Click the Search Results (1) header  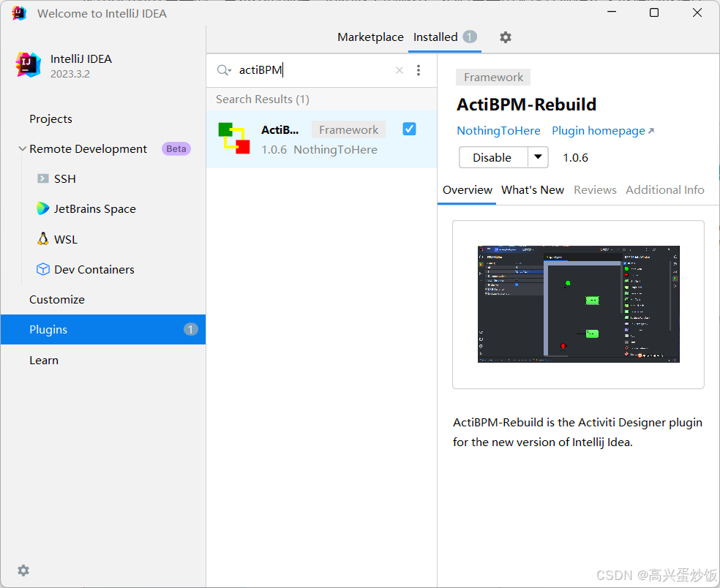(263, 99)
